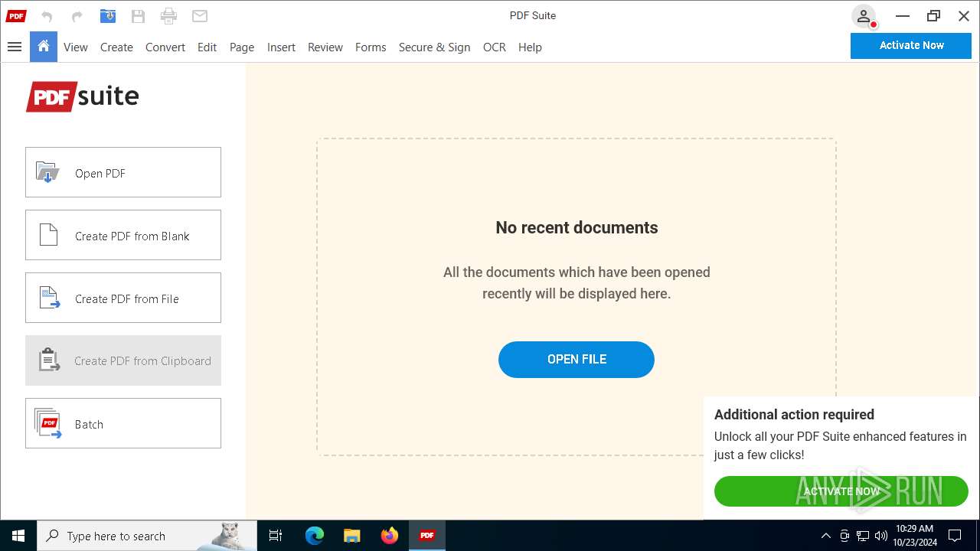980x551 pixels.
Task: Open the notification center icon
Action: coord(955,536)
